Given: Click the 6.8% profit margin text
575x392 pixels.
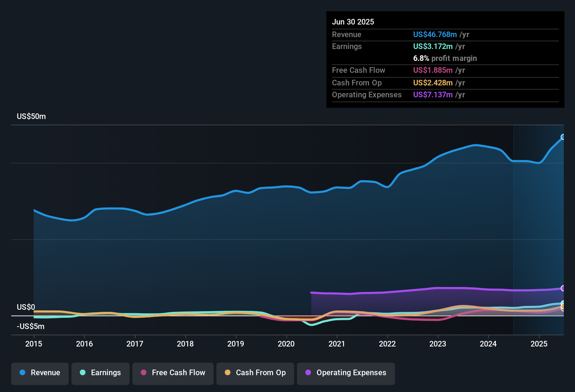Looking at the screenshot, I should coord(445,58).
